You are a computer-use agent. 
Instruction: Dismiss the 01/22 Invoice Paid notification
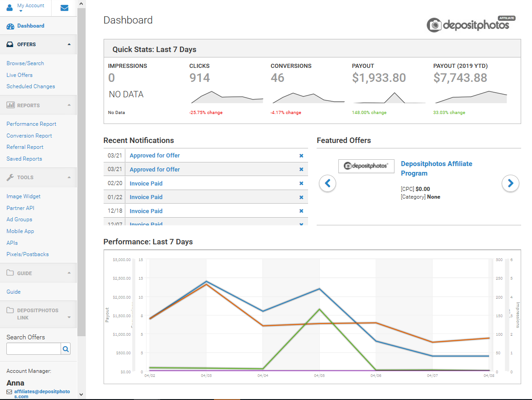pos(301,197)
